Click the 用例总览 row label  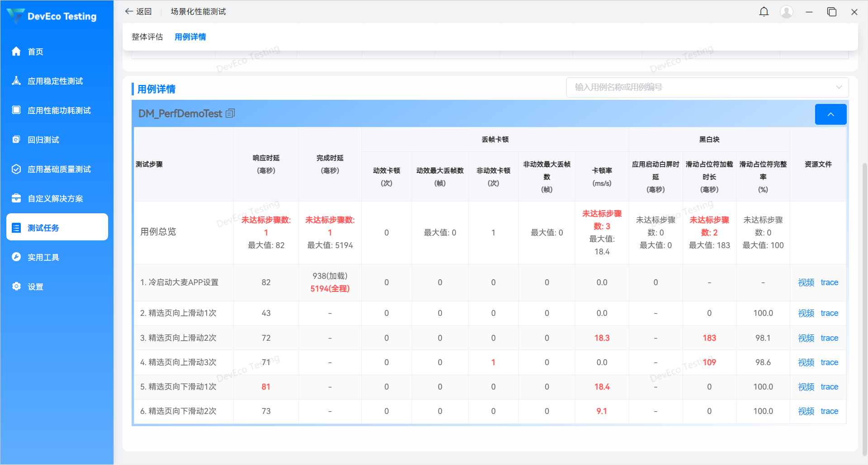tap(158, 232)
